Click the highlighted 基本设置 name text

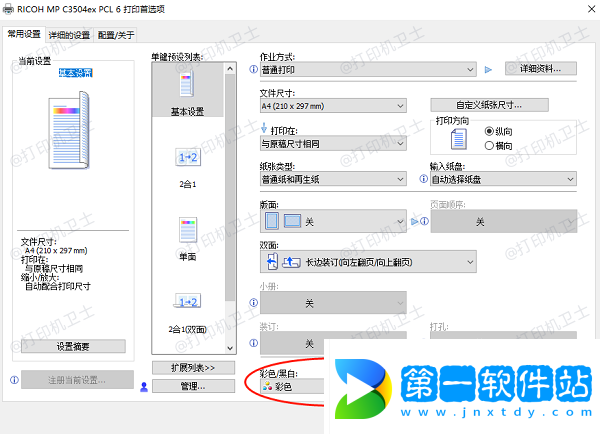(75, 73)
